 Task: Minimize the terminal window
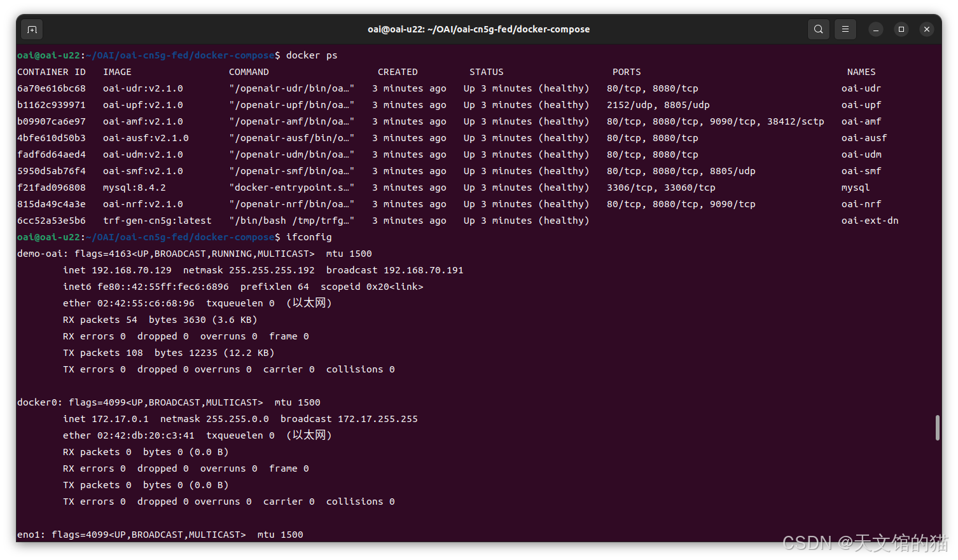point(876,29)
